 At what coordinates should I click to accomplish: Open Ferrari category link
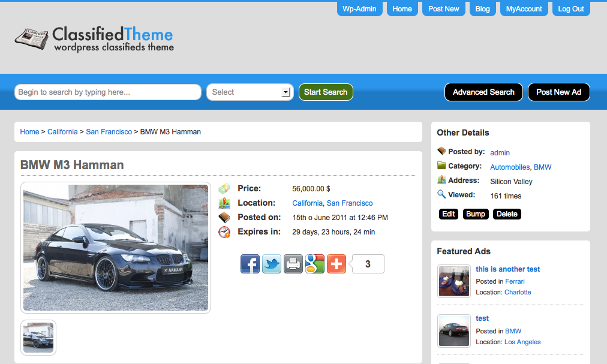coord(515,281)
